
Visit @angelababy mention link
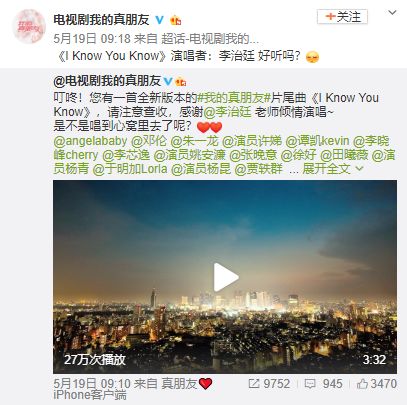click(90, 141)
